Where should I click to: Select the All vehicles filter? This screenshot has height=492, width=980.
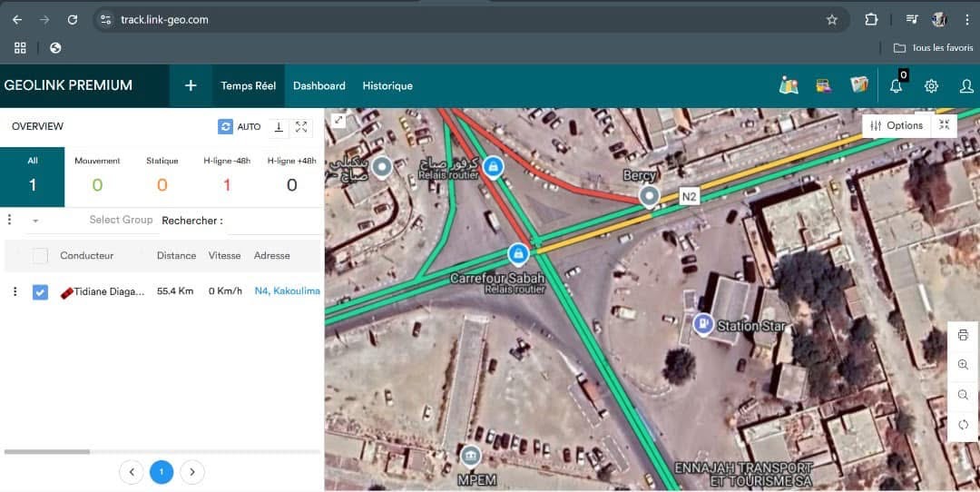click(33, 177)
